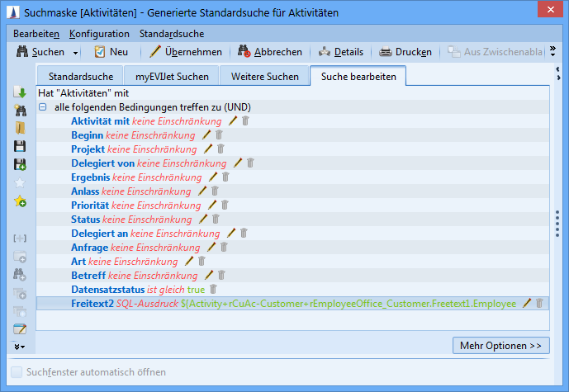Click trash icon on the Freitext2 row
This screenshot has width=569, height=392.
click(x=539, y=304)
